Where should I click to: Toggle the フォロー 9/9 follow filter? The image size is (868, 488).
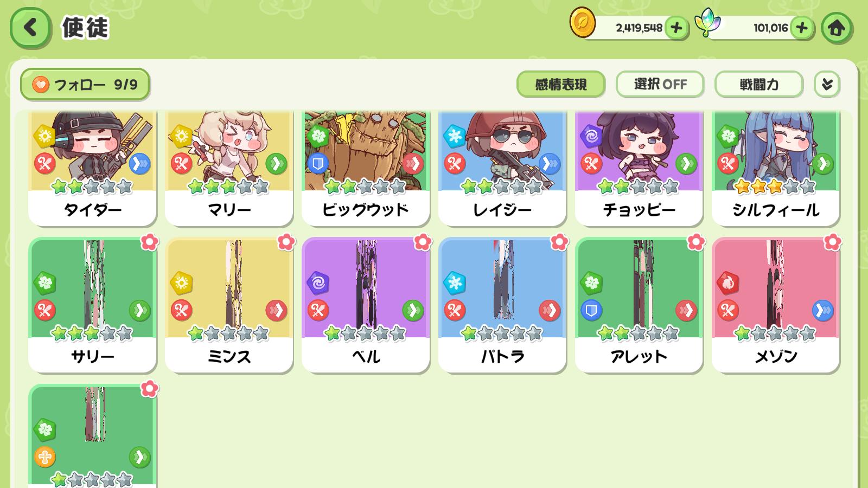[x=85, y=85]
